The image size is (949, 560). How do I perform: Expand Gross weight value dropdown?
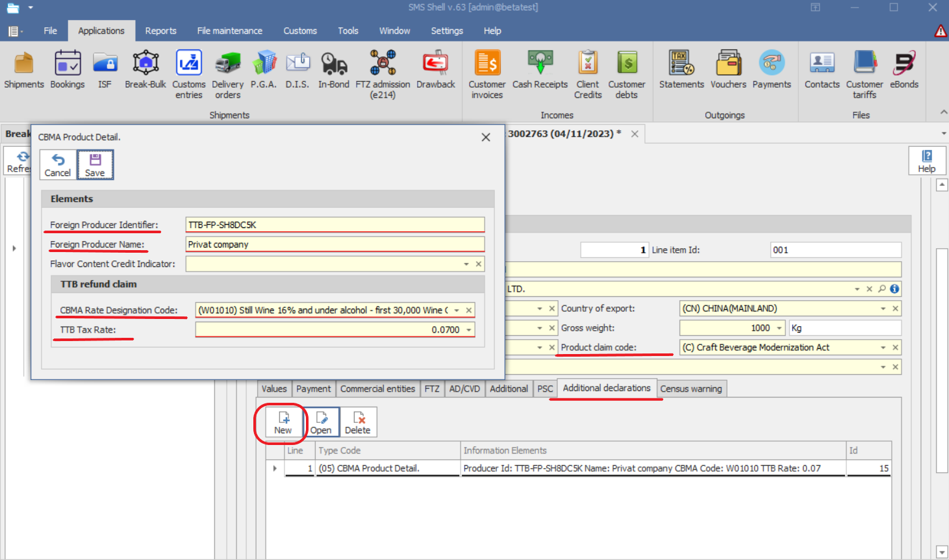point(779,328)
